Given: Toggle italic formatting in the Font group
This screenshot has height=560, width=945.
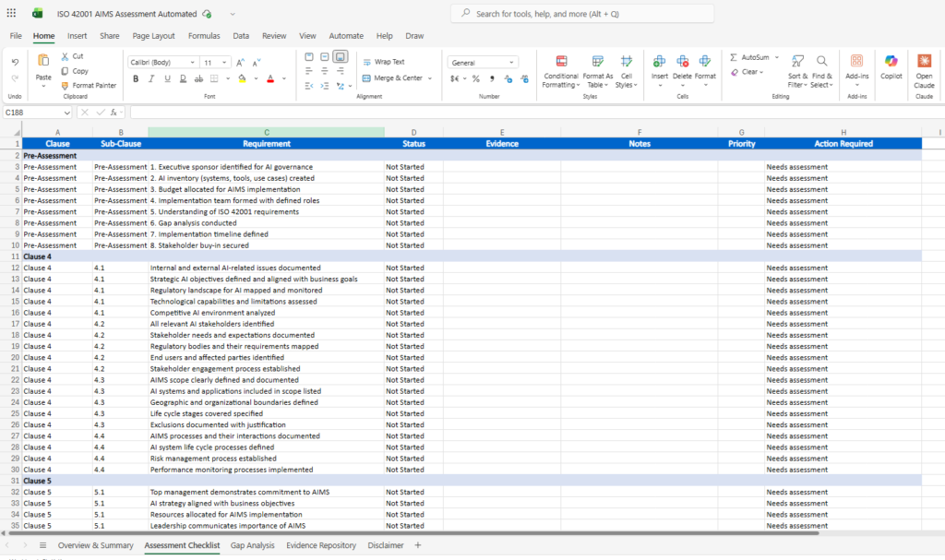Looking at the screenshot, I should coord(150,78).
